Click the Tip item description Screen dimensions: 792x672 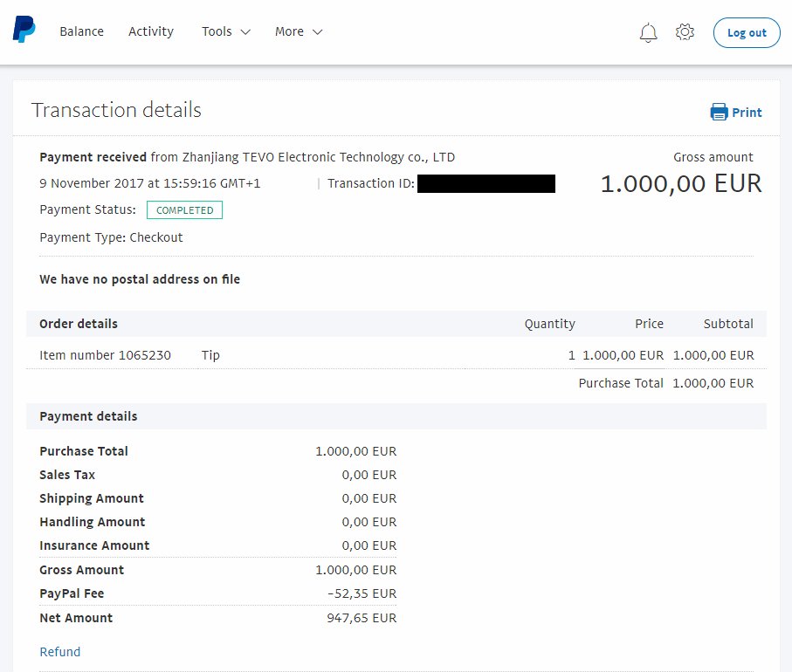tap(210, 355)
